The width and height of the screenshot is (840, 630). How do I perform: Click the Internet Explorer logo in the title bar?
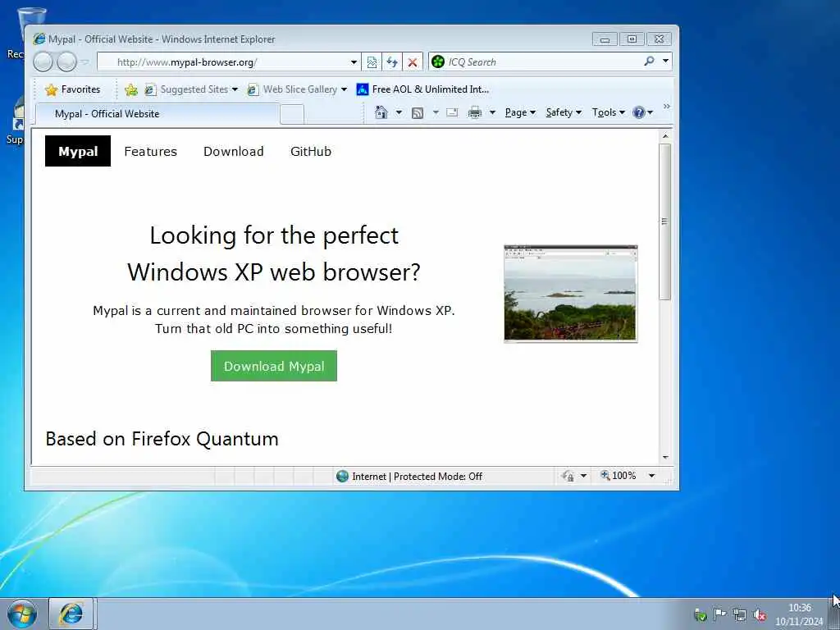[39, 39]
